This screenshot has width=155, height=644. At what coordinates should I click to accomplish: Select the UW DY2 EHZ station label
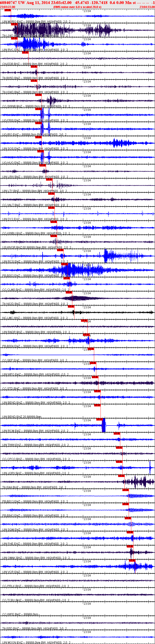(x=35, y=219)
